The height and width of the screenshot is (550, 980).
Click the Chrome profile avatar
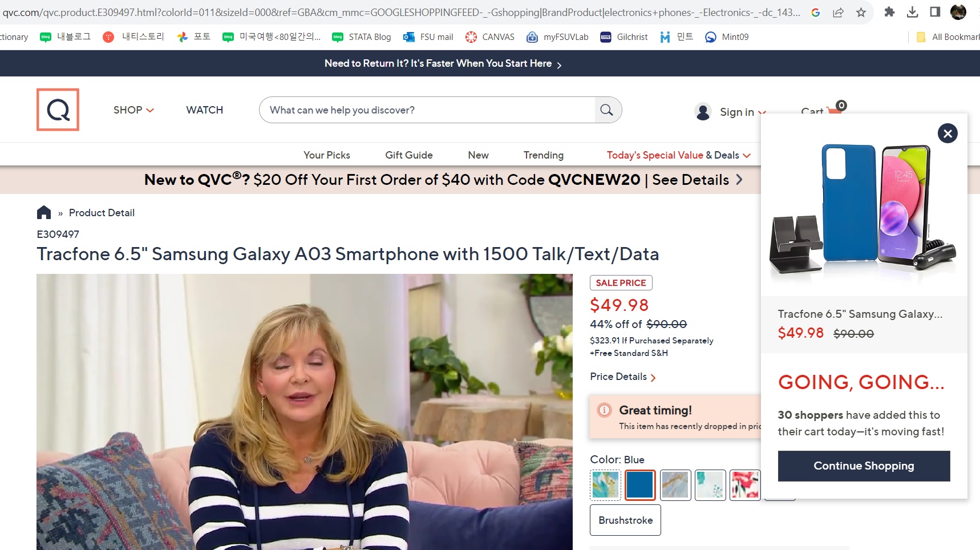coord(958,12)
